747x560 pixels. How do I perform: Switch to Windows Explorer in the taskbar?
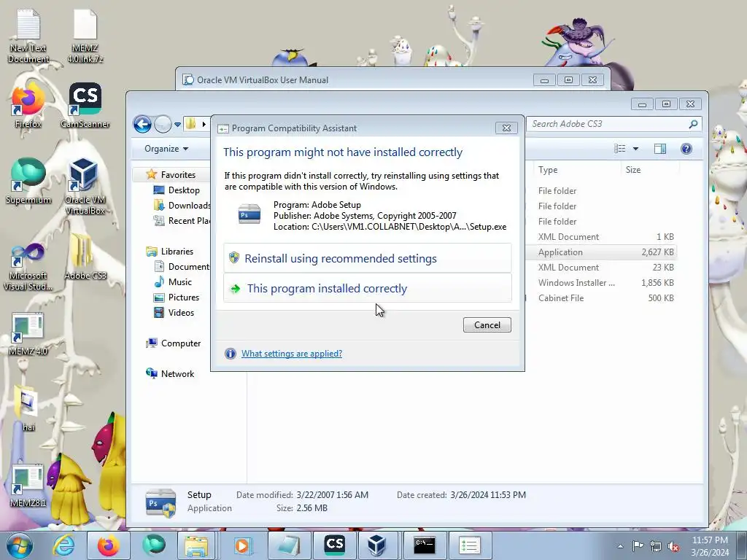tap(196, 545)
